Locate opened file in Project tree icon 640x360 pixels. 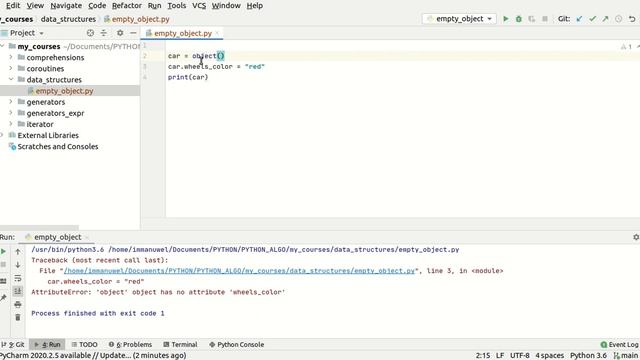90,33
